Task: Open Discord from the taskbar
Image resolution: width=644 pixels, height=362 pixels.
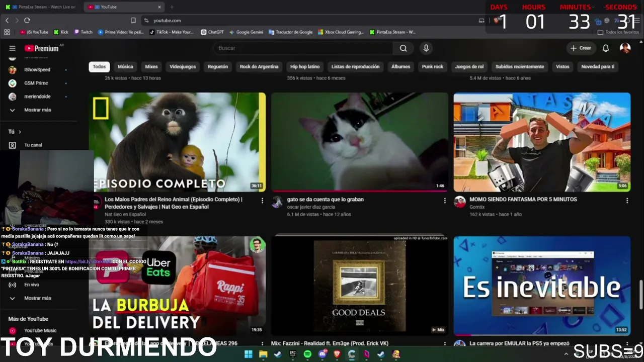Action: click(323, 354)
